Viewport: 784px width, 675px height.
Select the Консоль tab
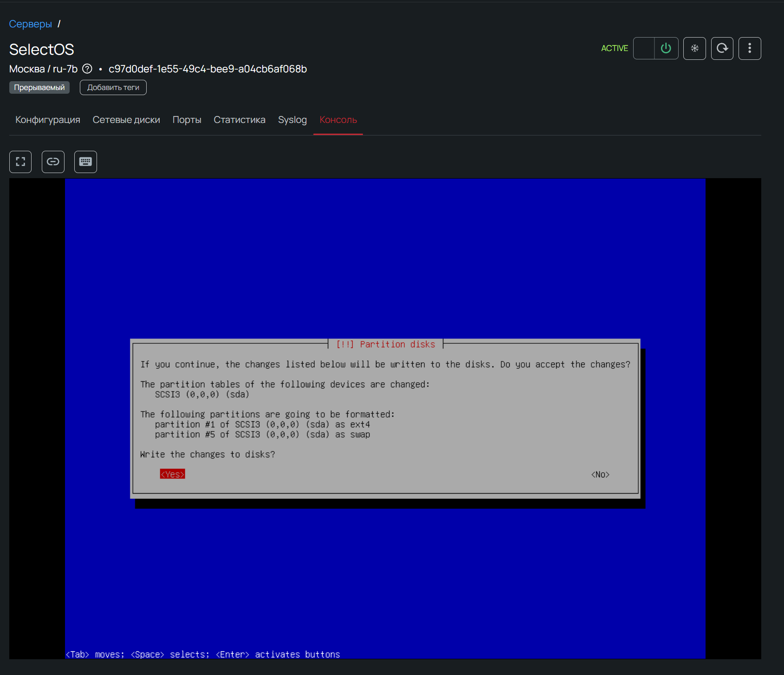(338, 120)
